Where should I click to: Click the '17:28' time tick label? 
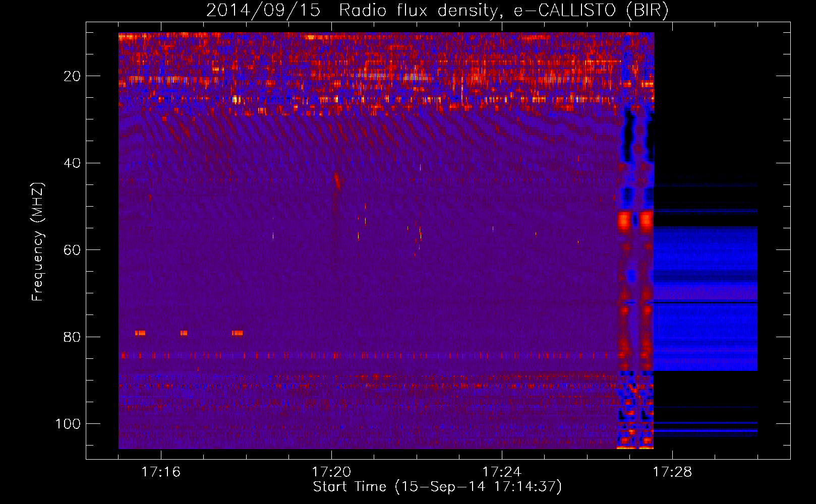coord(672,472)
